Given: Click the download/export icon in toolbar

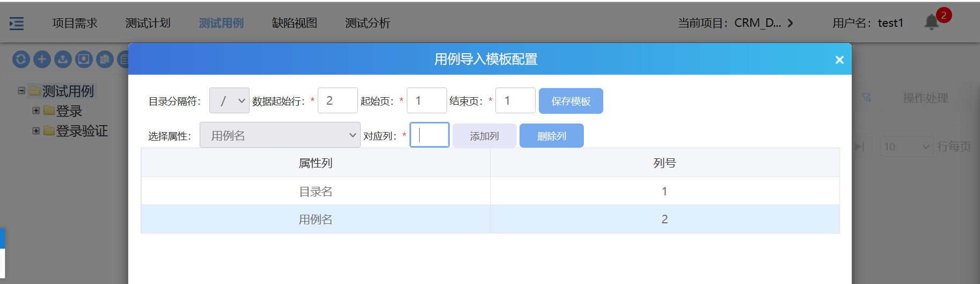Looking at the screenshot, I should point(84,59).
